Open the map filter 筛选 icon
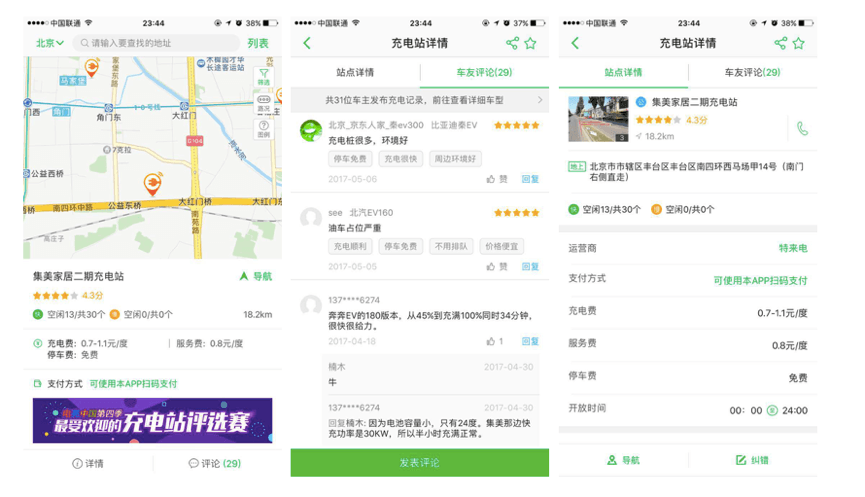 coord(264,76)
